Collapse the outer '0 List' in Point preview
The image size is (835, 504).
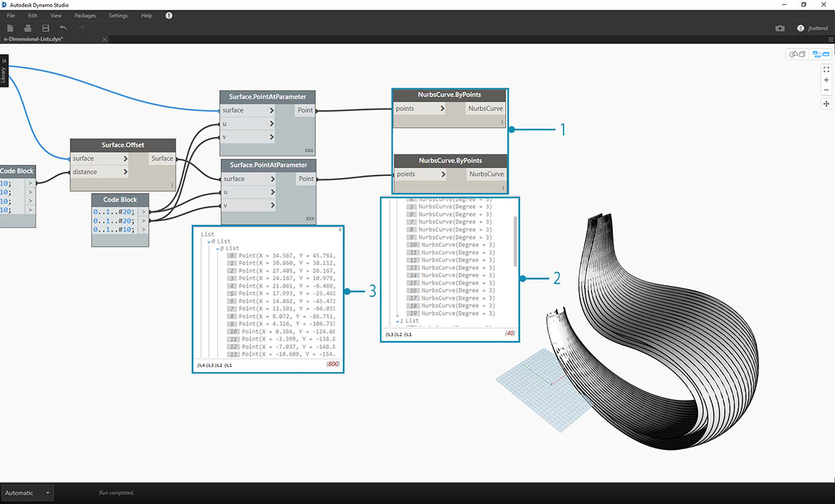[212, 241]
